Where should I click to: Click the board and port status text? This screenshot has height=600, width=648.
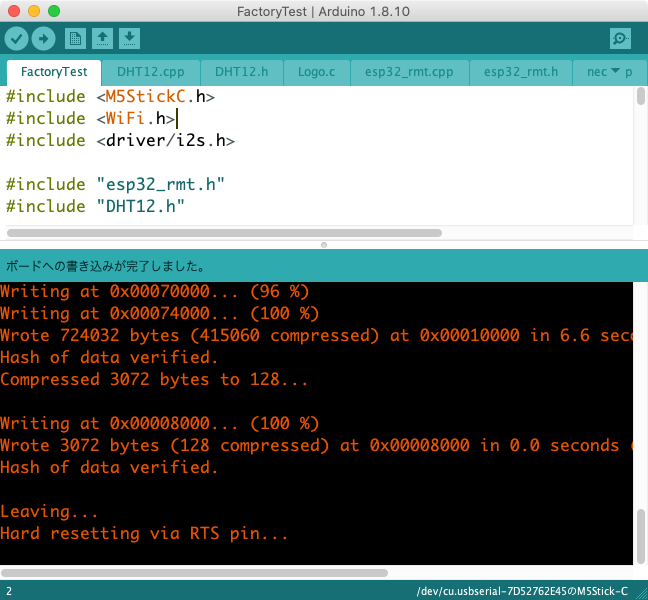coord(522,591)
